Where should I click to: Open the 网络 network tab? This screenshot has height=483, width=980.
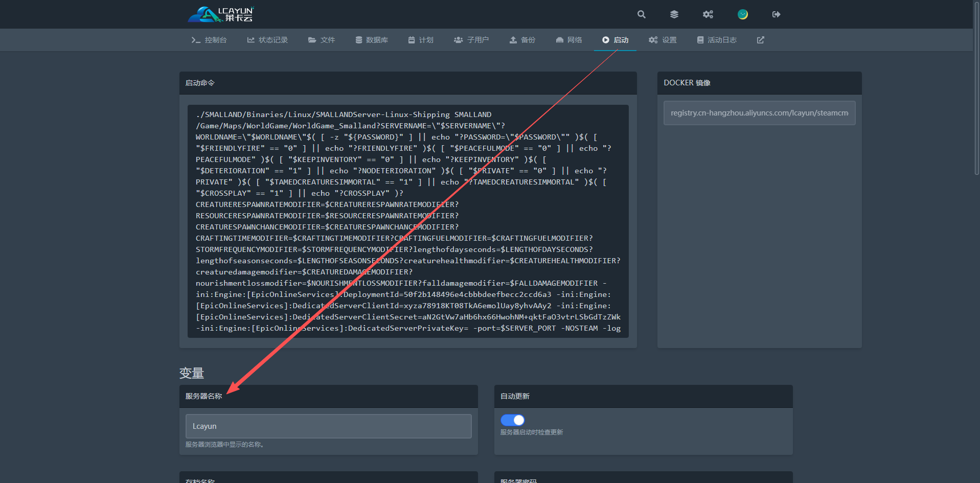click(569, 40)
